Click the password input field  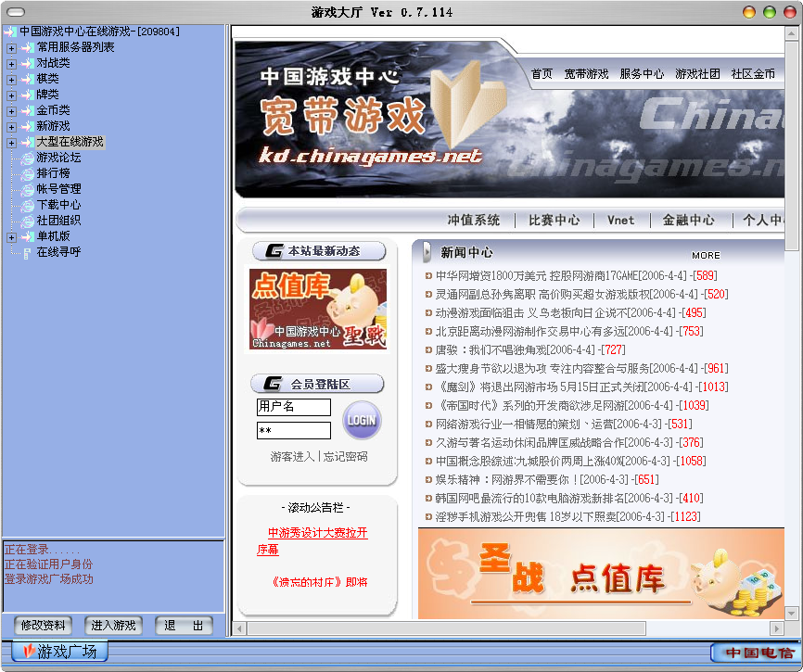point(293,430)
